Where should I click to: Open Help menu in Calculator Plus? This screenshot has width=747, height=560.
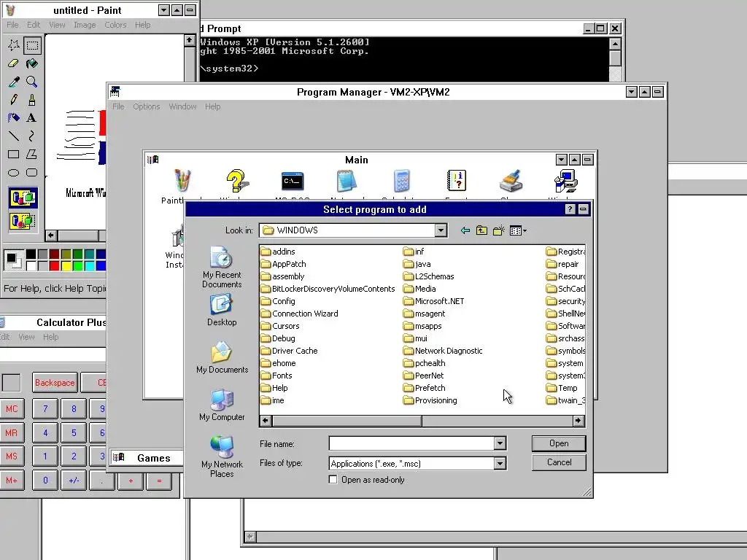(50, 337)
